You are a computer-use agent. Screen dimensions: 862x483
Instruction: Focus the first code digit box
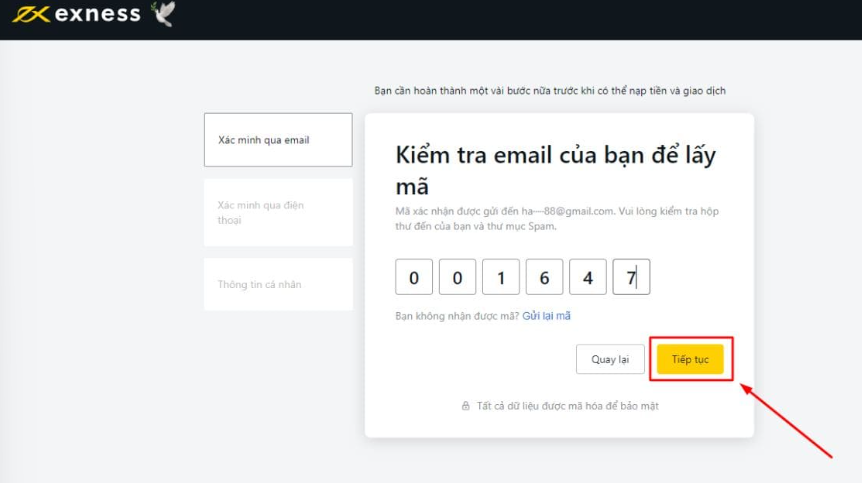point(414,277)
